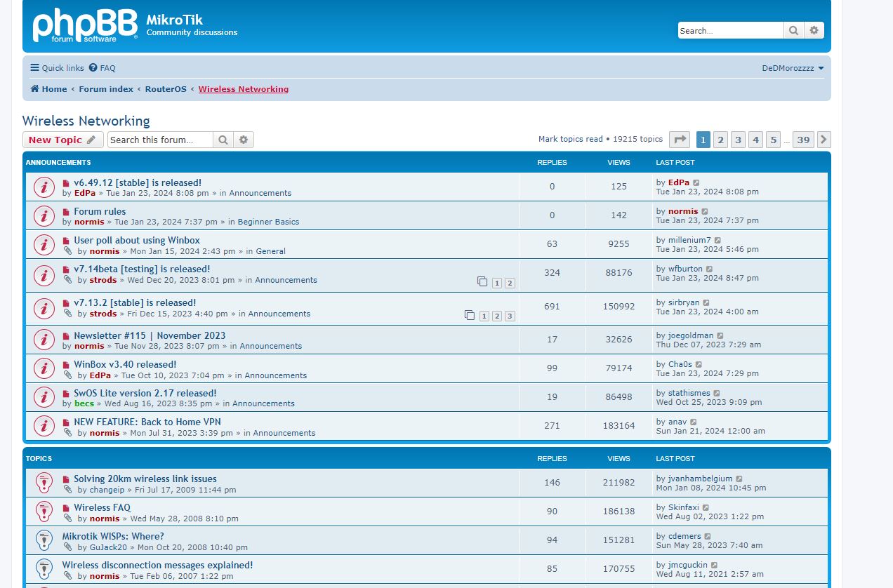View latest post icon next to anav
This screenshot has width=893, height=588.
coord(694,422)
